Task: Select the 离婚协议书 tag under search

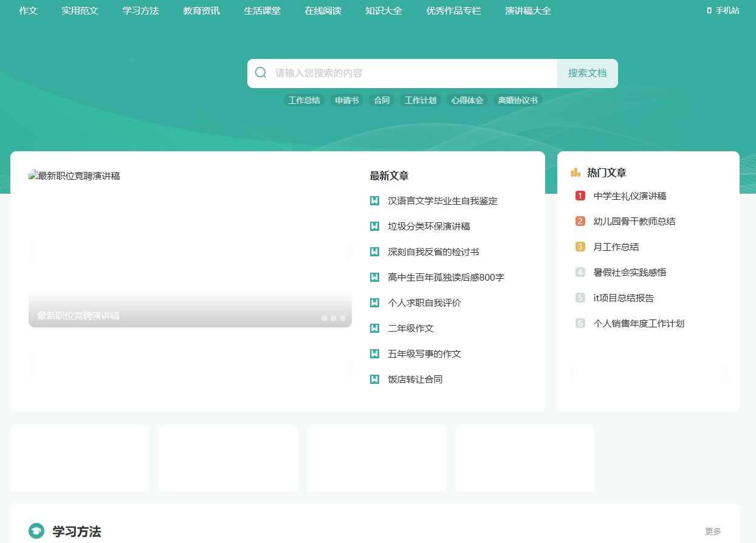Action: (518, 100)
